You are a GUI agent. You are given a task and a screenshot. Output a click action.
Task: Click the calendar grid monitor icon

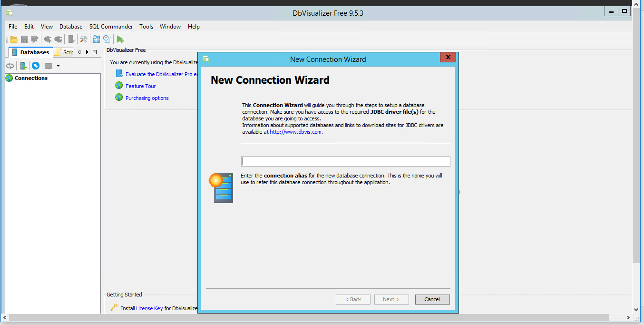pos(97,39)
